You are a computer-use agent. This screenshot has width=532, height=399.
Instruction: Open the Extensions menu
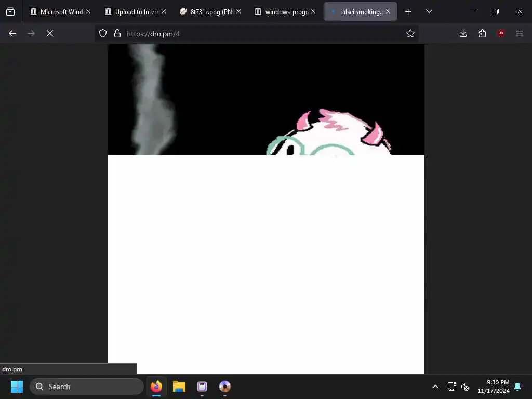[482, 33]
